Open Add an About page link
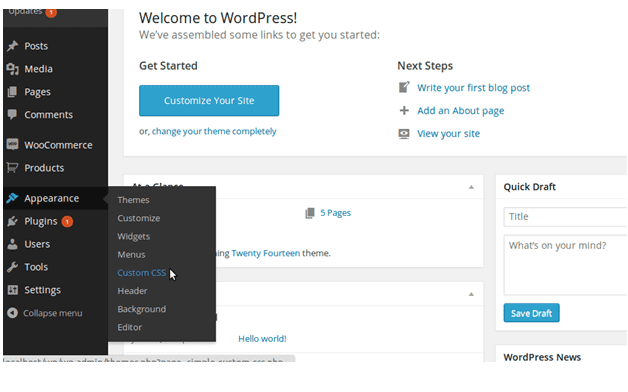Image resolution: width=628 pixels, height=392 pixels. click(x=461, y=111)
